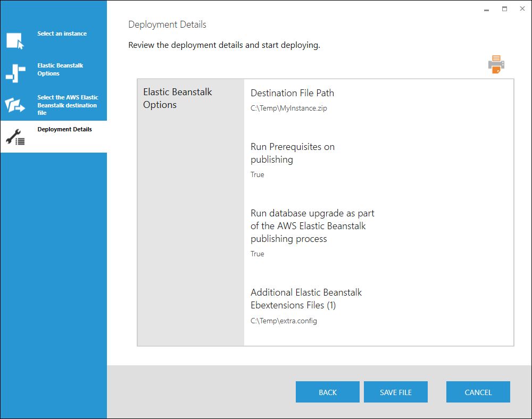Viewport: 532px width, 419px height.
Task: Click the 'Run Prerequisites on publishing' heading
Action: [x=293, y=153]
